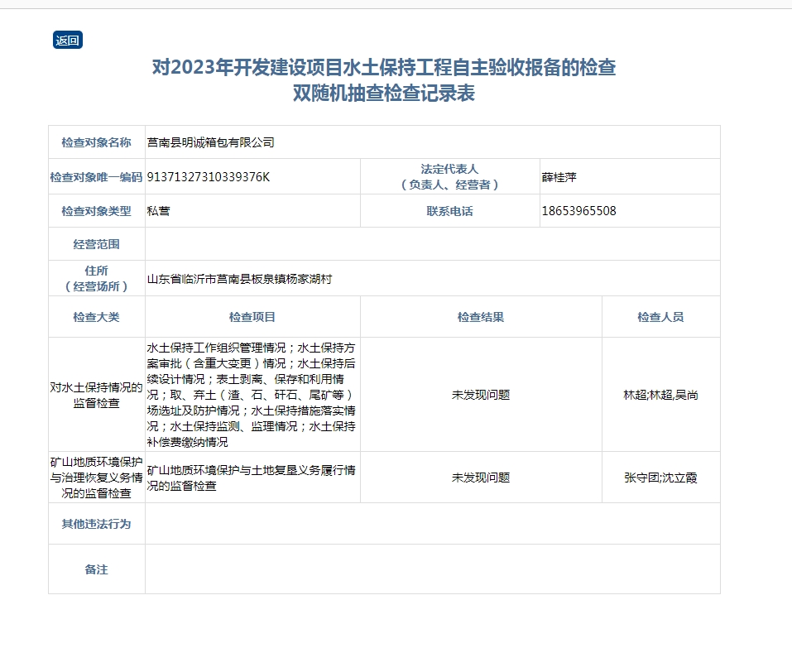Click the 检查对象唯一编码 label

(97, 177)
